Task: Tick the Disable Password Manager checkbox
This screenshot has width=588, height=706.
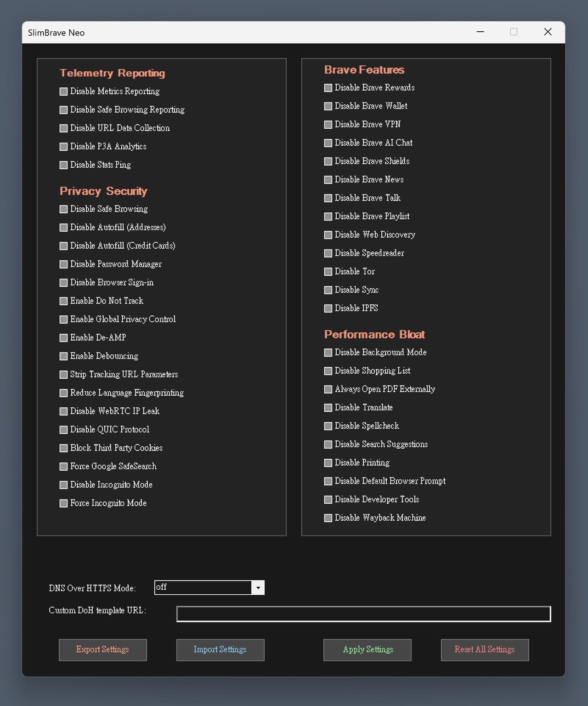Action: (64, 264)
